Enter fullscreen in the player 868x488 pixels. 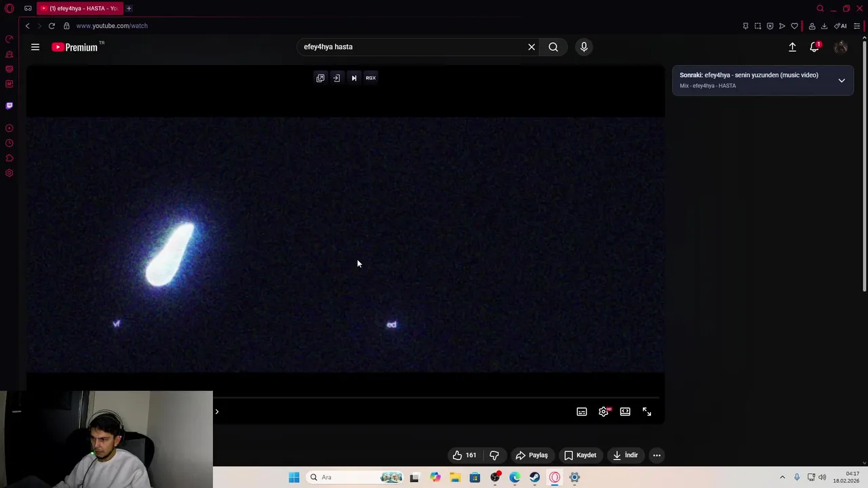[647, 411]
